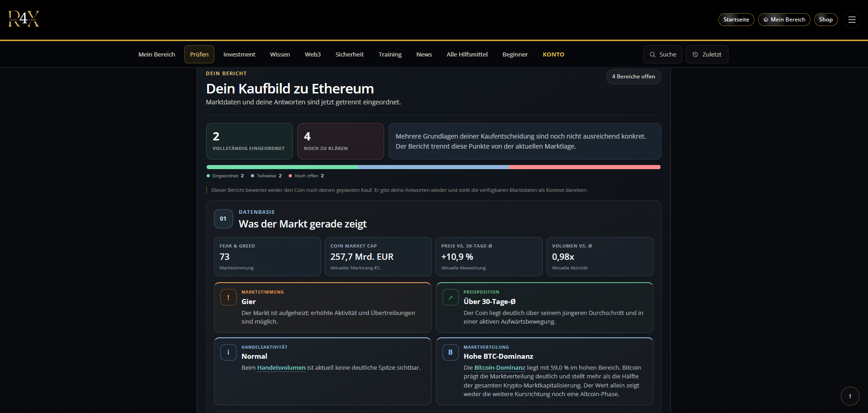868x413 pixels.
Task: Click the 4 Bereiche offen badge
Action: point(634,77)
